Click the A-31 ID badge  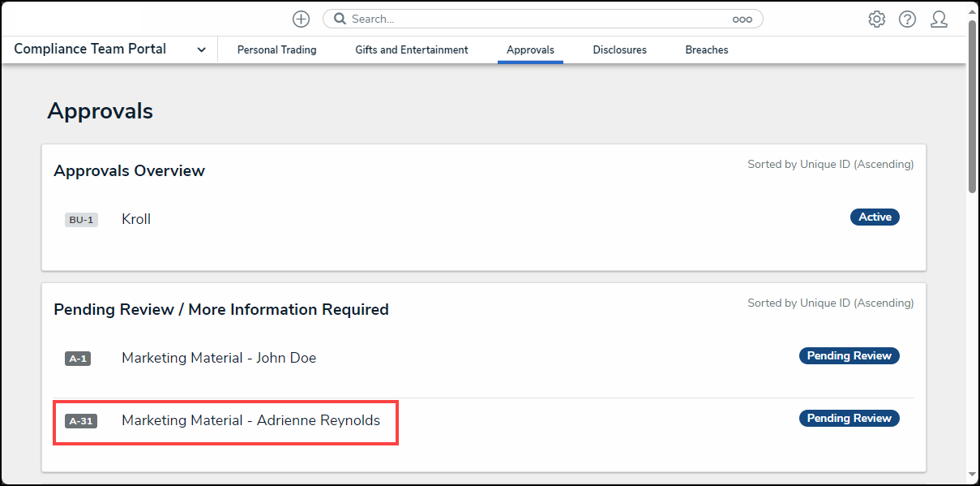click(80, 421)
